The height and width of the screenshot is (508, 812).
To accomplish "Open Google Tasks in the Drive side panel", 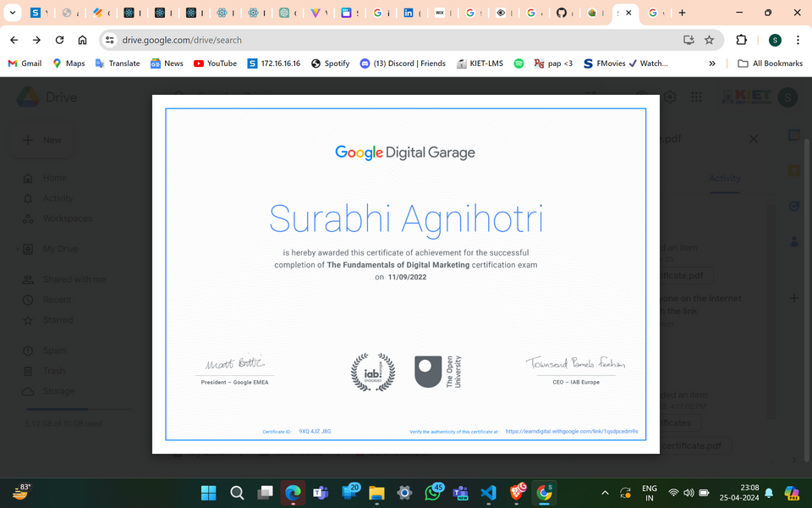I will click(x=794, y=206).
